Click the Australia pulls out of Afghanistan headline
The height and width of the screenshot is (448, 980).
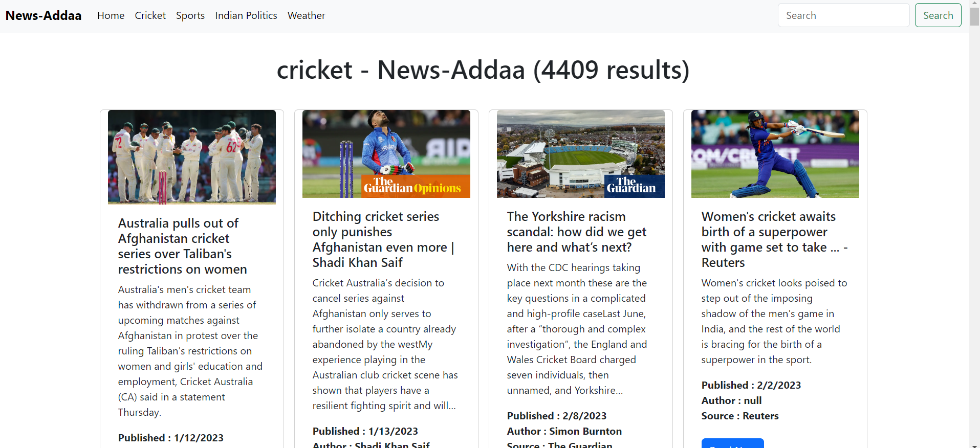tap(183, 246)
